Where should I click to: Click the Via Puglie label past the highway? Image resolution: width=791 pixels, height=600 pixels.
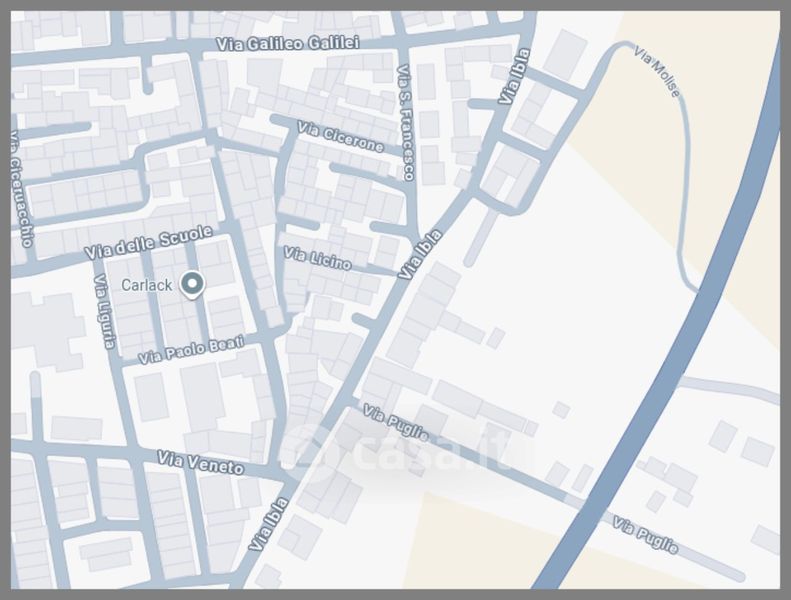click(646, 536)
